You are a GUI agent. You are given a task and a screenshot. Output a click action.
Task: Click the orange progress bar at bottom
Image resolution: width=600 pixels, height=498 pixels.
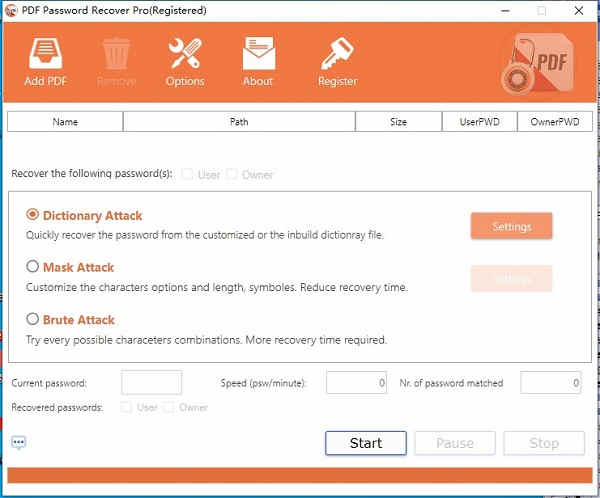click(300, 475)
